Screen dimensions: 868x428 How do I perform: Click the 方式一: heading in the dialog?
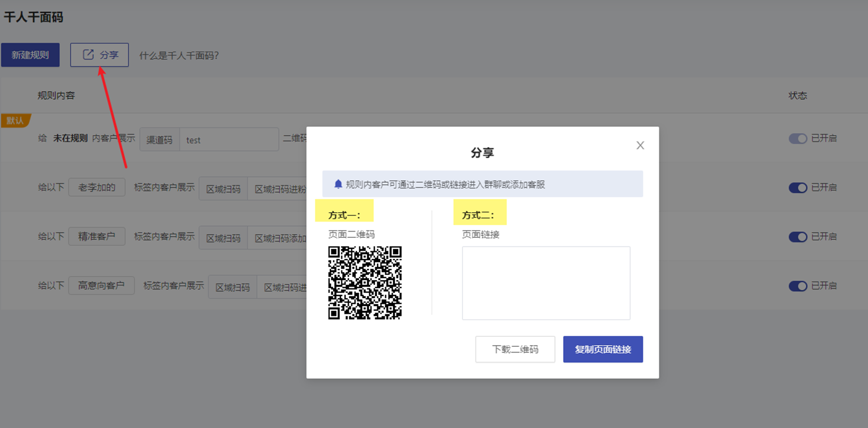pos(344,215)
